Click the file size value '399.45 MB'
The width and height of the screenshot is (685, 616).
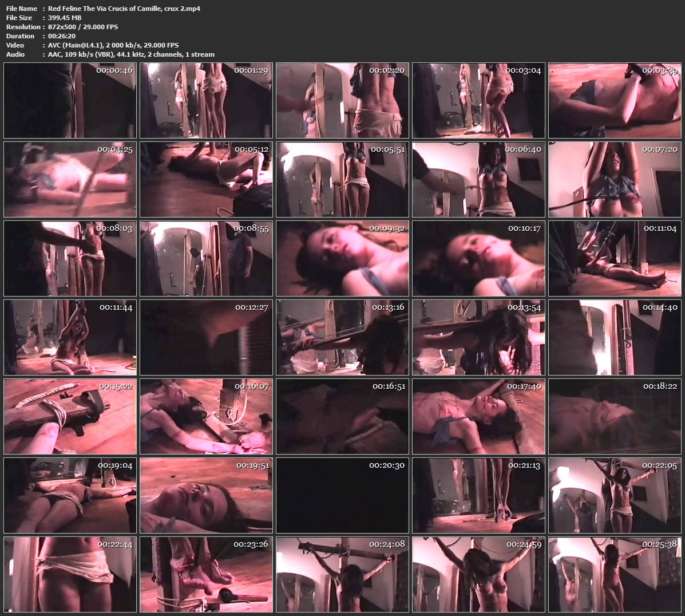pyautogui.click(x=65, y=18)
